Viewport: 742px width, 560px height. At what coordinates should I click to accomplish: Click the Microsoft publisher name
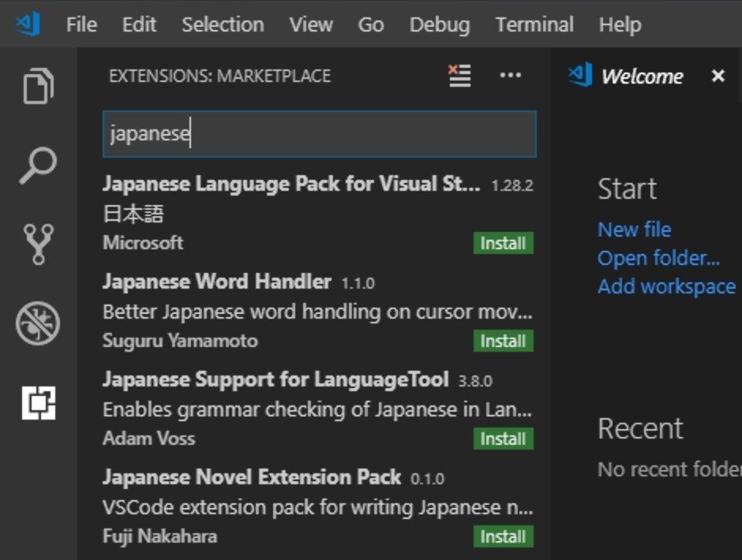(x=143, y=243)
